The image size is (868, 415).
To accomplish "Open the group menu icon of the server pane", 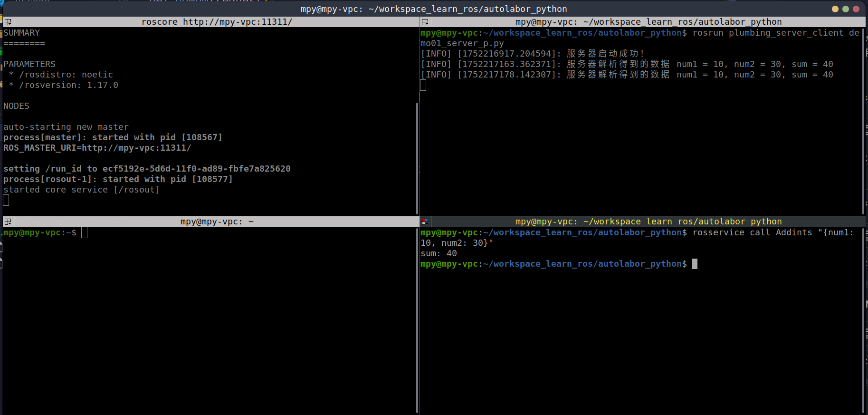I will tap(425, 22).
